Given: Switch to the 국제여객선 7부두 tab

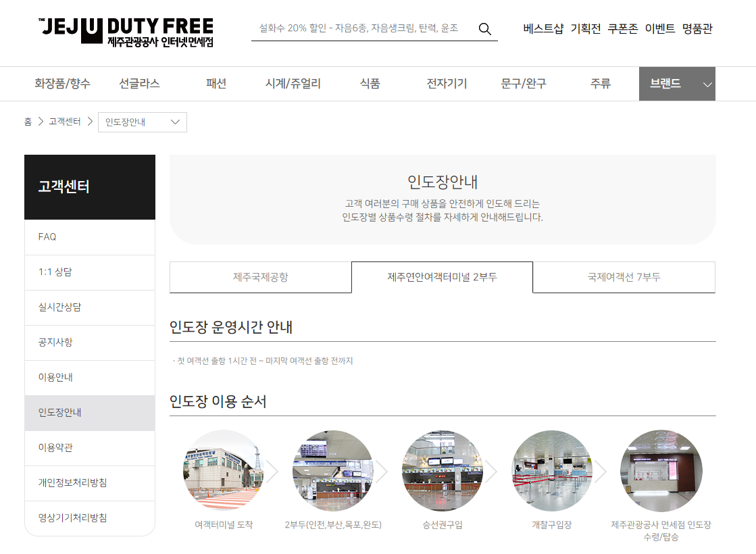Looking at the screenshot, I should tap(624, 277).
